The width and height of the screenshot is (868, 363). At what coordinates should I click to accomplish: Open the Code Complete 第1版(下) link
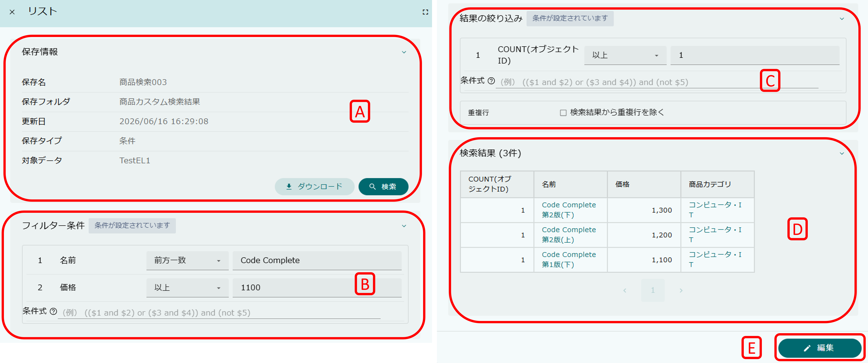coord(569,260)
